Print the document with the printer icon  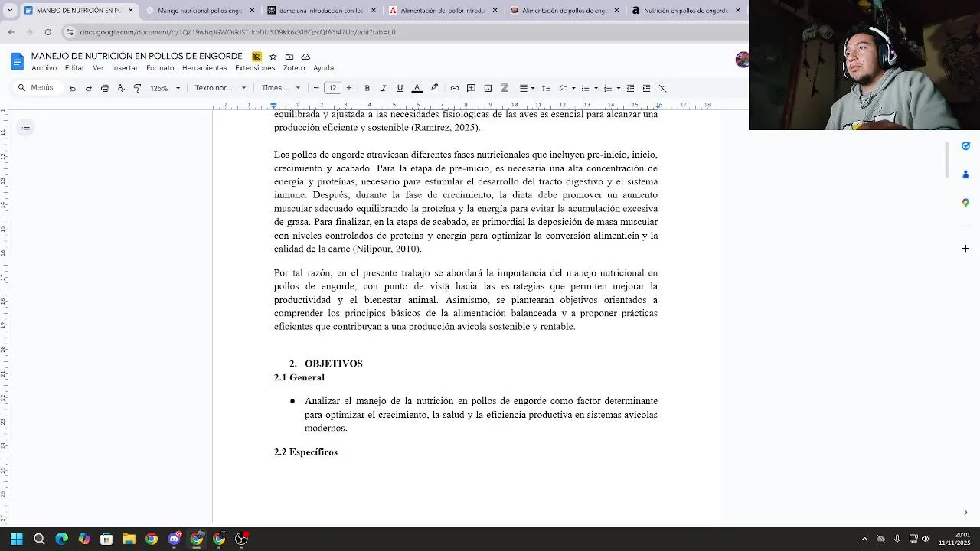pos(105,88)
